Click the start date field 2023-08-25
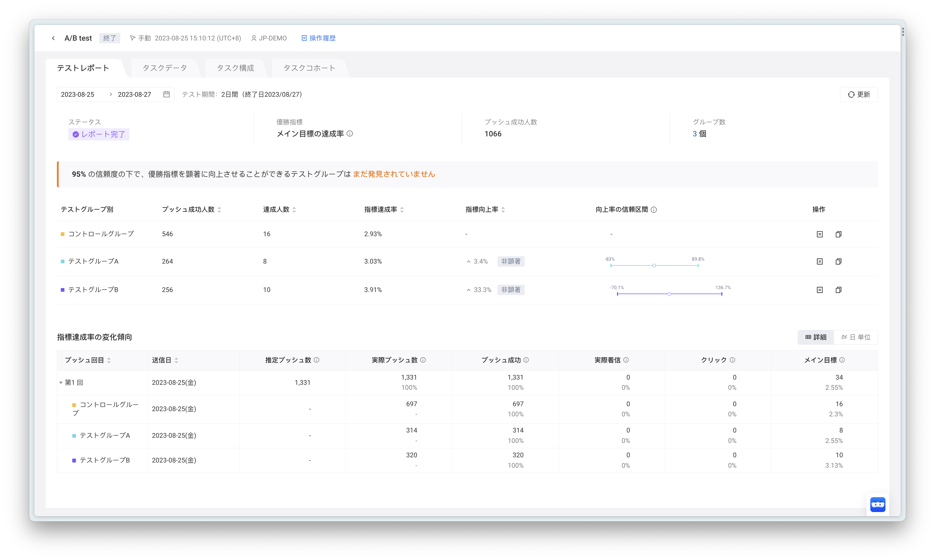 pos(77,94)
